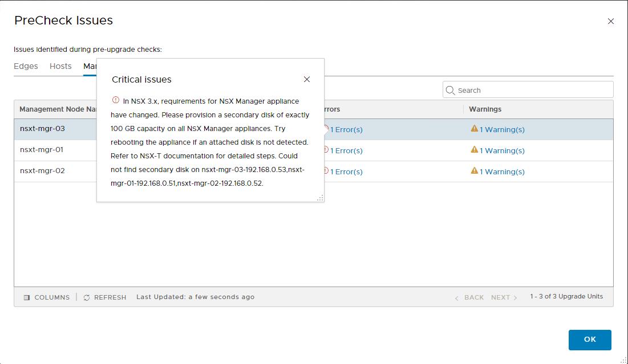Open 1 Error(s) link for nsxt-mgr-01
This screenshot has width=628, height=364.
tap(346, 151)
